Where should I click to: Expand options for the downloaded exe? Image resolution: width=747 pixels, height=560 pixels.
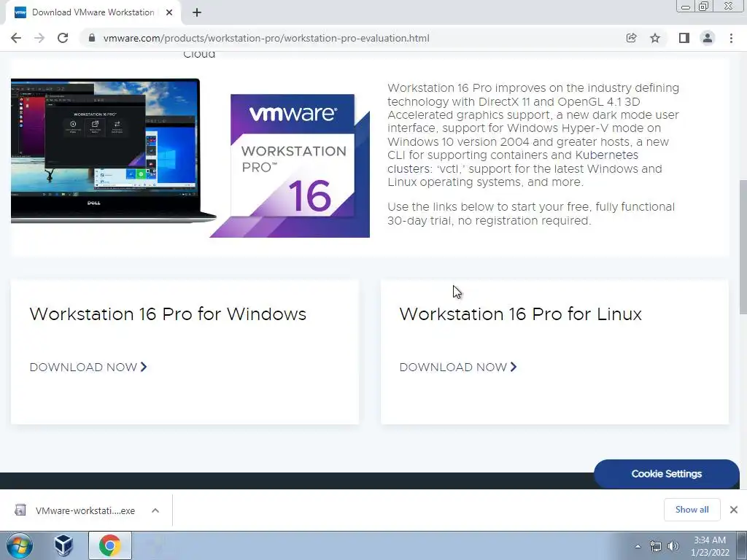(155, 510)
